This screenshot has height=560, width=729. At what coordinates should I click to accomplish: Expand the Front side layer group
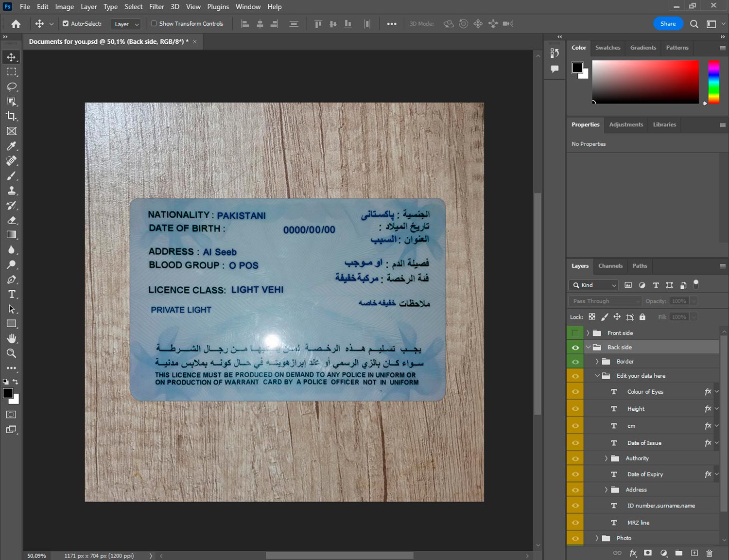pos(588,333)
